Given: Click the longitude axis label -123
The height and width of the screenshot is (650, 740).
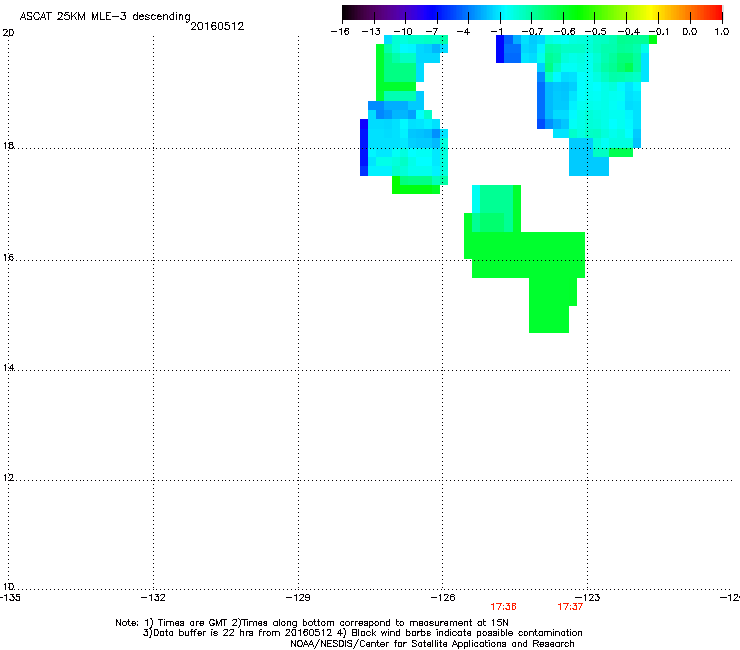Looking at the screenshot, I should [588, 598].
